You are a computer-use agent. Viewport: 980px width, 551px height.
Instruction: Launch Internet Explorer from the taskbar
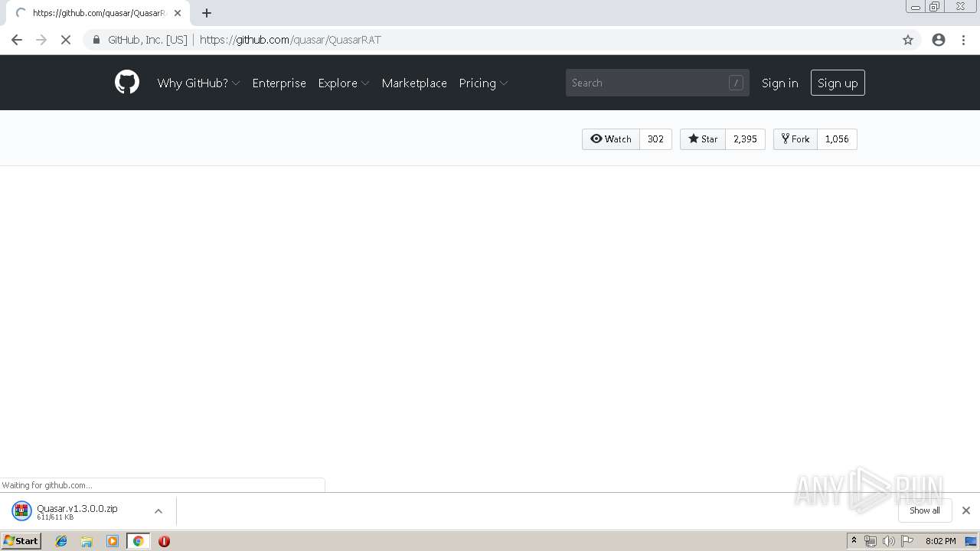click(x=61, y=541)
